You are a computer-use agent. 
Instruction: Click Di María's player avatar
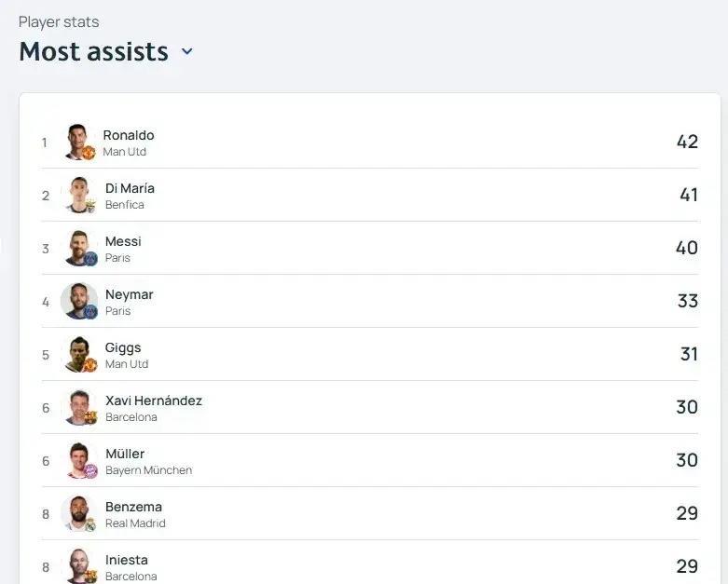79,195
